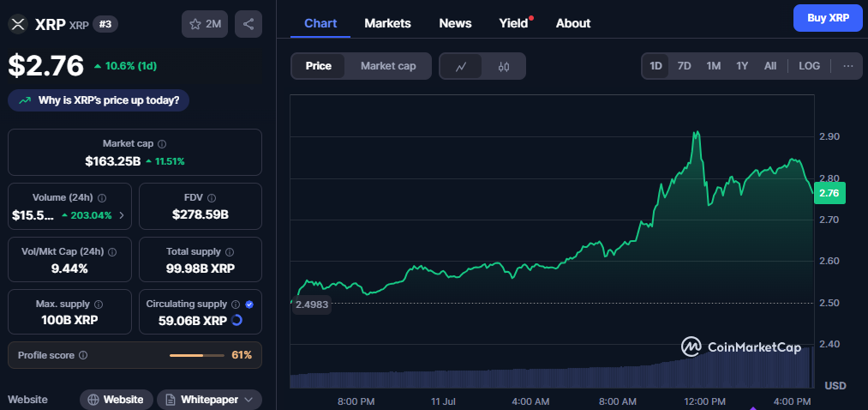
Task: Click the 11.51% market cap change
Action: tap(165, 162)
